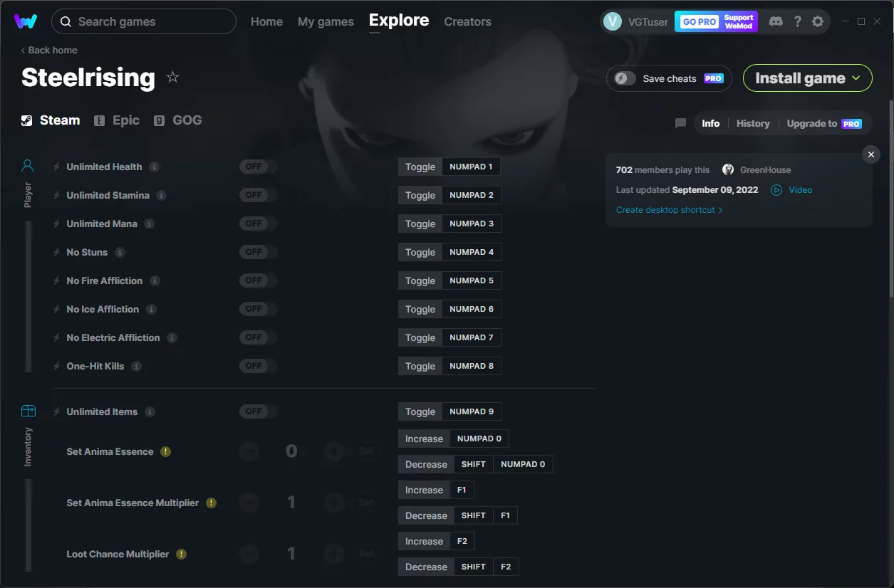The width and height of the screenshot is (894, 588).
Task: Click Toggle hotkey button for Unlimited Health
Action: 420,167
